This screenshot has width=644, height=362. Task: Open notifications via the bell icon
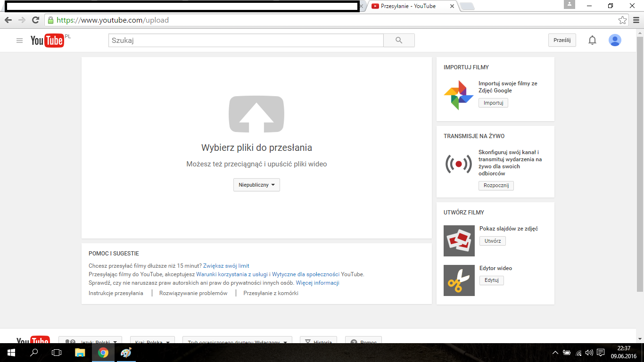pyautogui.click(x=592, y=40)
